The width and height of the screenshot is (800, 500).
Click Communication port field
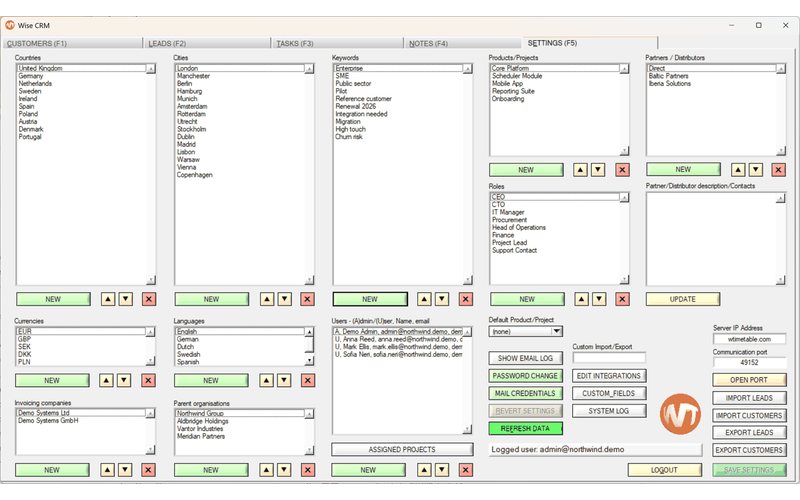(749, 362)
